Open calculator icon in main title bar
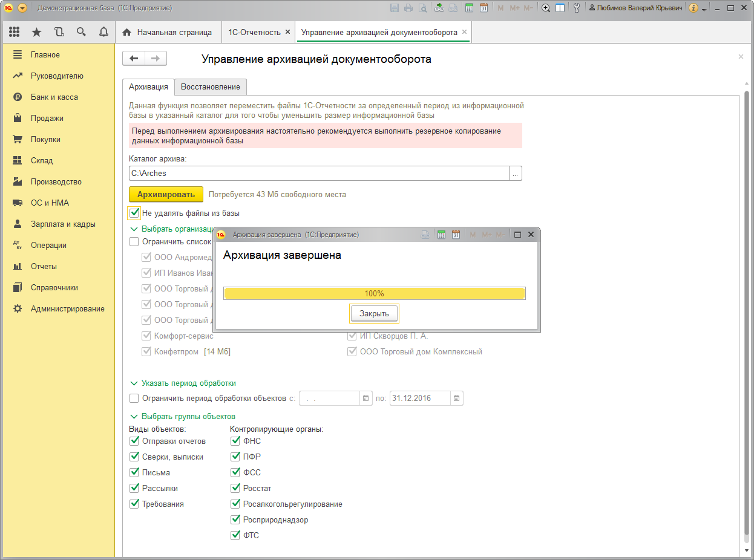This screenshot has width=754, height=560. pos(469,8)
